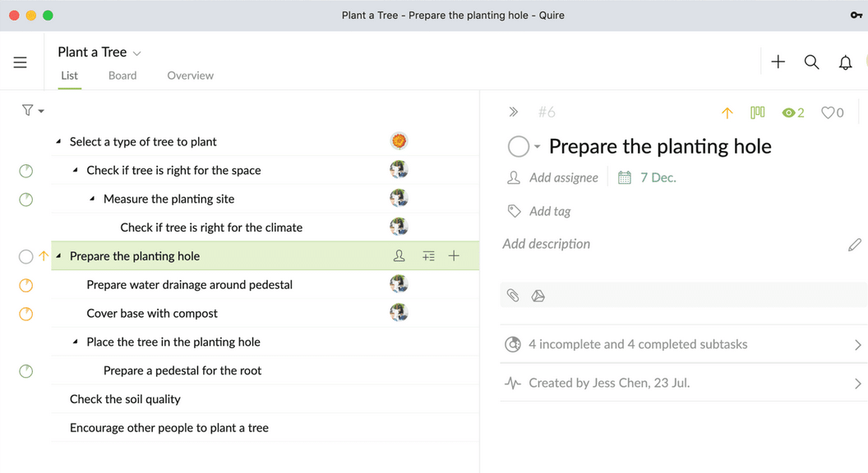The width and height of the screenshot is (868, 473).
Task: Collapse detail panel with double chevron
Action: click(513, 113)
